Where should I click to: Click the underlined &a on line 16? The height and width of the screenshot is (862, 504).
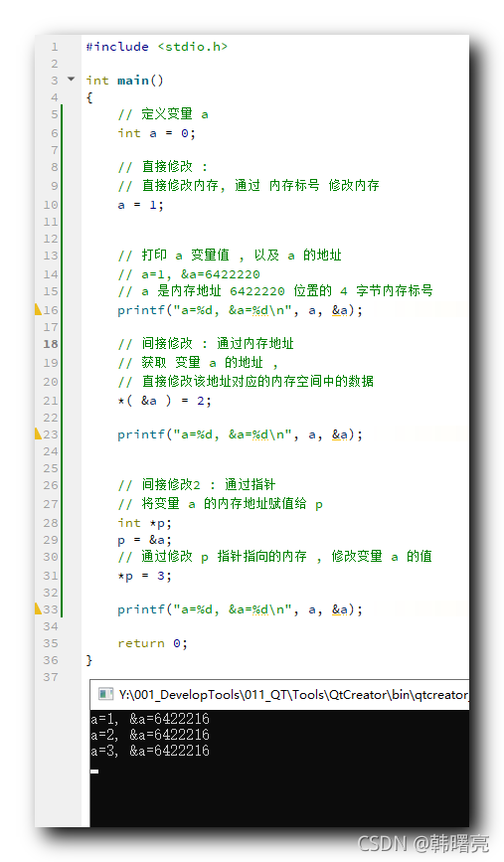point(340,310)
